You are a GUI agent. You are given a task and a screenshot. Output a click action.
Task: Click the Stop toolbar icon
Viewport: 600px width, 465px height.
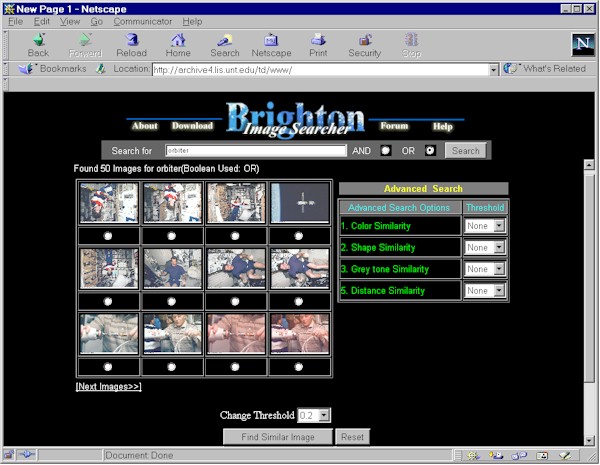411,40
